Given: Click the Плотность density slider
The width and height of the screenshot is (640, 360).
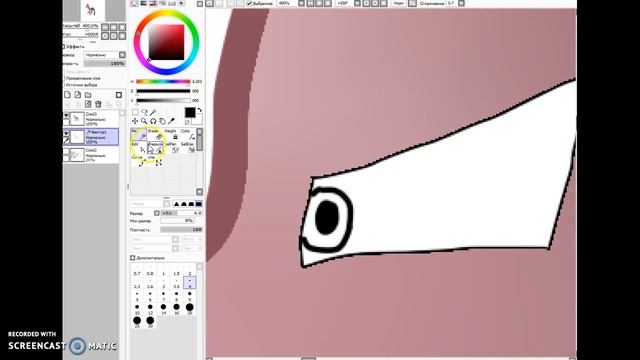Looking at the screenshot, I should point(181,230).
